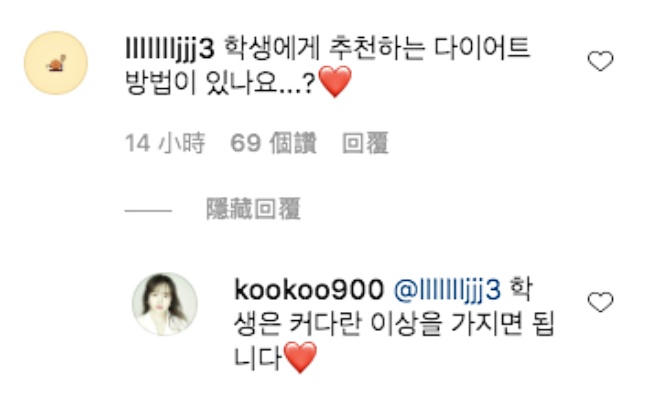This screenshot has width=650, height=400.
Task: Visit the llllllljjj3 username on the top comment
Action: [x=170, y=49]
